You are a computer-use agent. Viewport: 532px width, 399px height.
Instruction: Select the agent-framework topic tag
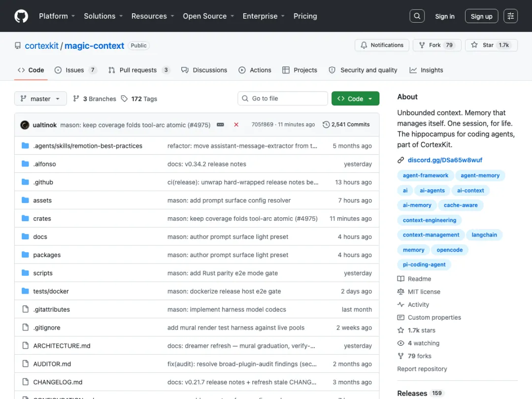(x=426, y=175)
